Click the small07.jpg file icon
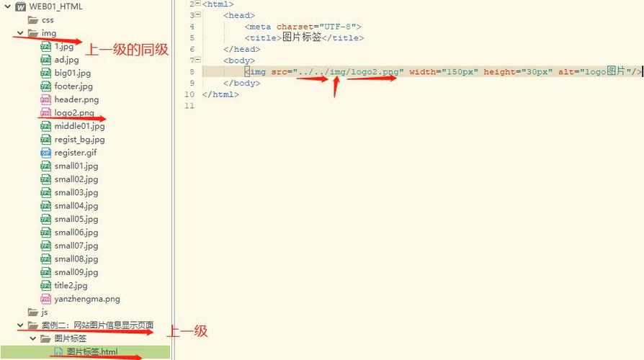The image size is (644, 360). point(45,246)
